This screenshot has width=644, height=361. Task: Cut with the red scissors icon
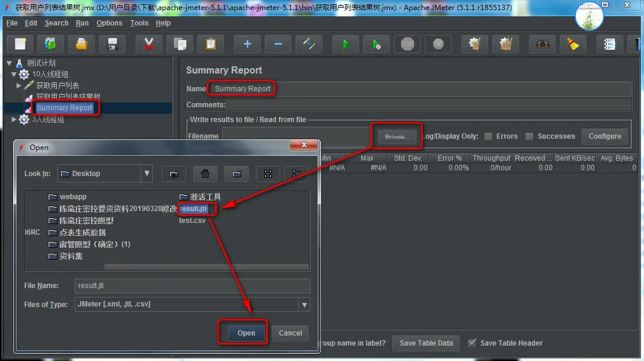click(x=149, y=44)
